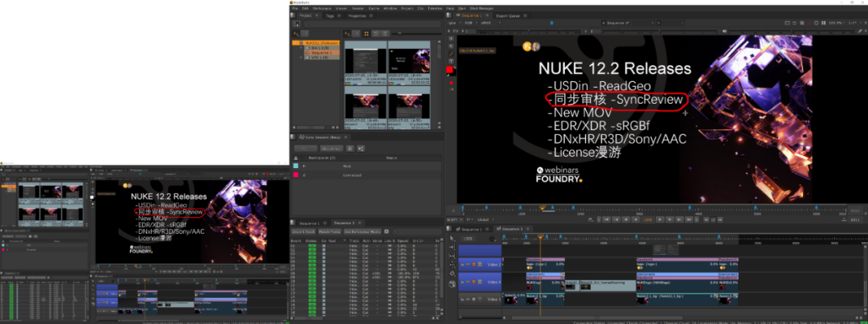This screenshot has height=324, width=868.
Task: Open the viewer zoom percentage dropdown
Action: 837,23
